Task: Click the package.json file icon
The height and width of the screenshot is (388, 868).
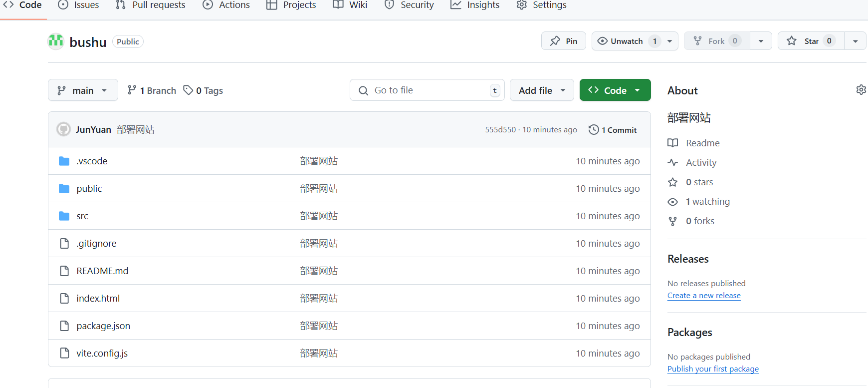Action: 64,326
